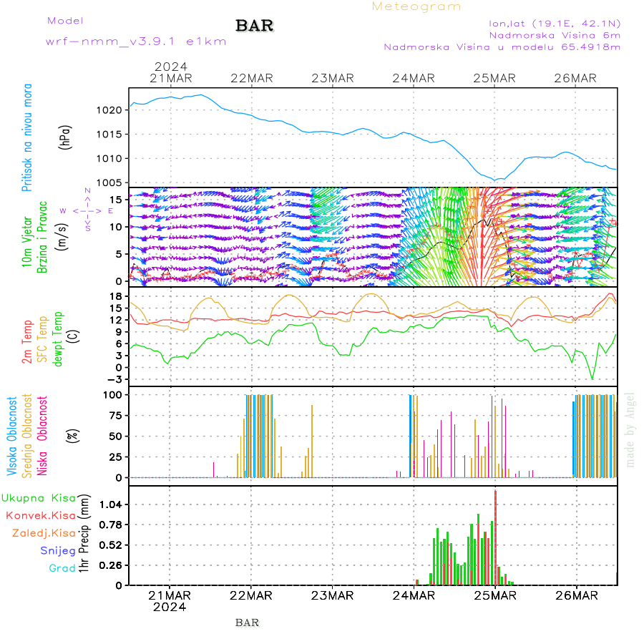Select the "50" cloud cover tick label
Viewport: 644px width, 644px height.
116,436
